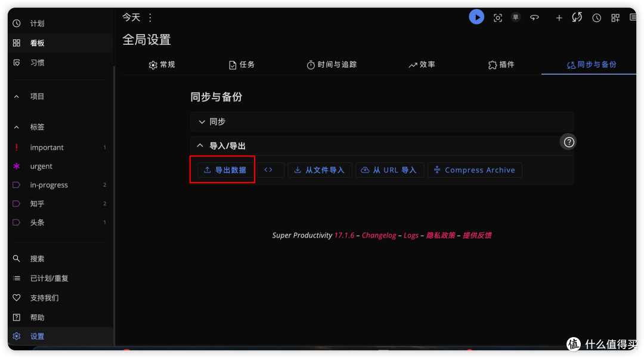644x358 pixels.
Task: Select the important tag
Action: point(60,147)
